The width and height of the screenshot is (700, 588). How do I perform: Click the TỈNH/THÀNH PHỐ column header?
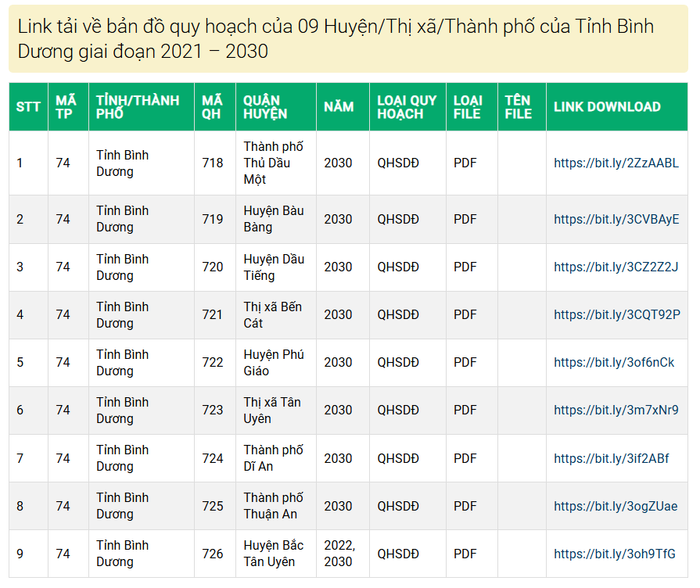click(141, 106)
